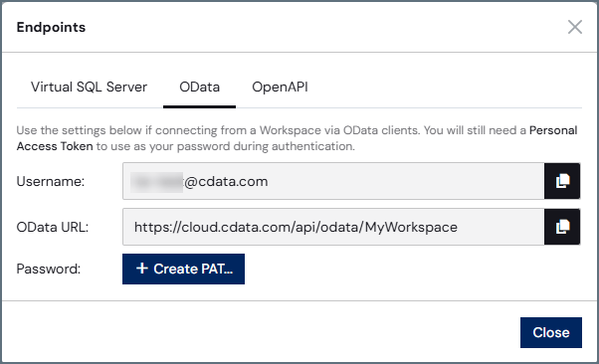Select the OData tab

[199, 88]
